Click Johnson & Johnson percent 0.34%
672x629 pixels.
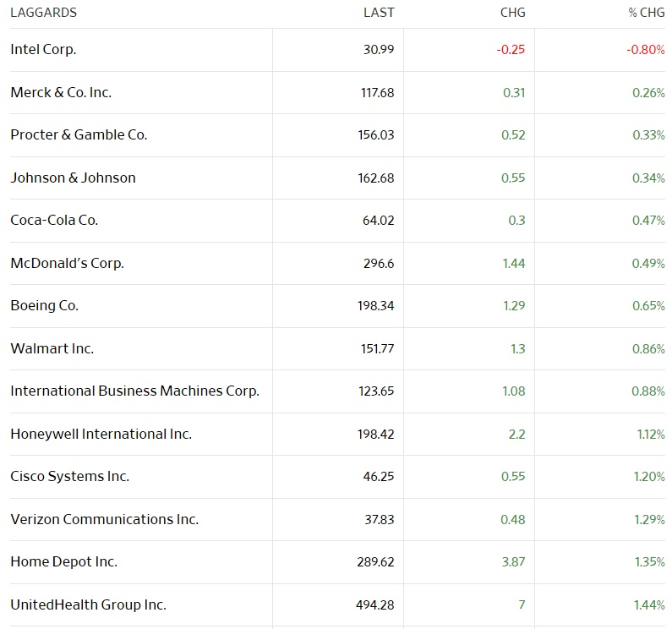649,178
